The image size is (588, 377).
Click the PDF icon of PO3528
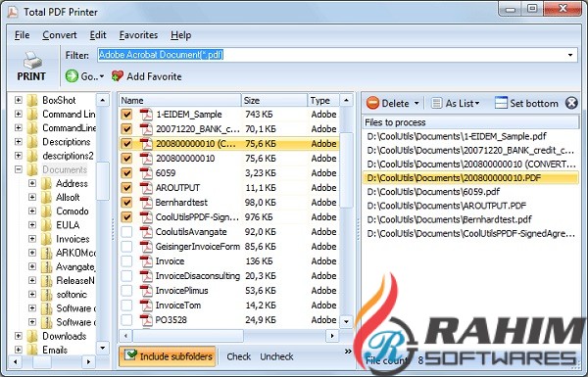coord(146,320)
